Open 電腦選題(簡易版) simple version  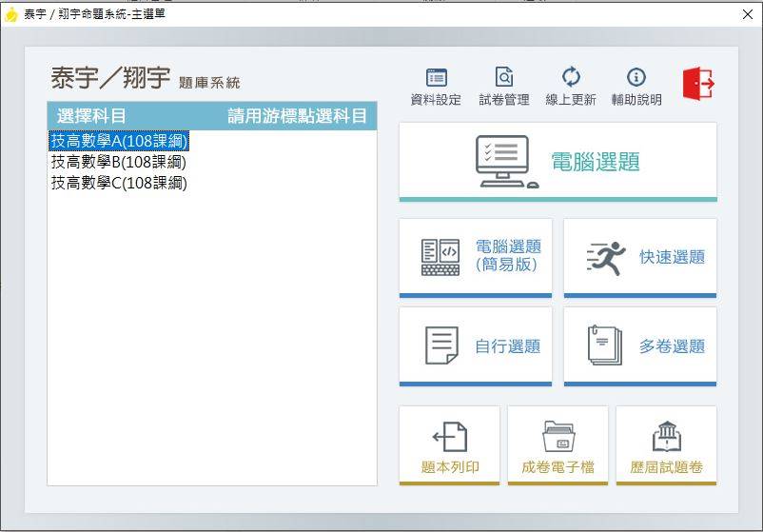[476, 258]
